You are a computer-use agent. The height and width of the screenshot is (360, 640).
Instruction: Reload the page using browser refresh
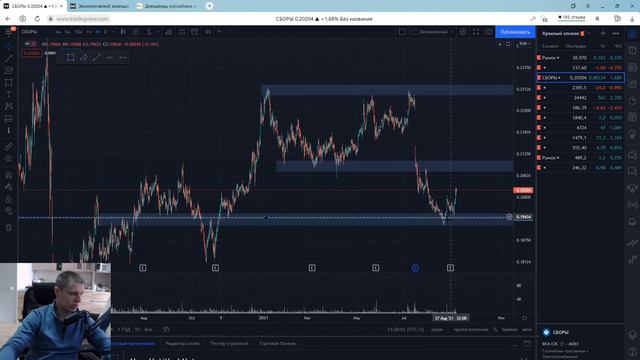[x=37, y=19]
